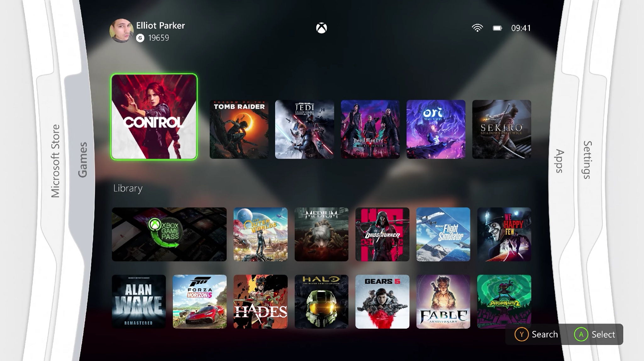Select Devil May Cry 5 Special Edition
Viewport: 644px width, 361px height.
[371, 129]
